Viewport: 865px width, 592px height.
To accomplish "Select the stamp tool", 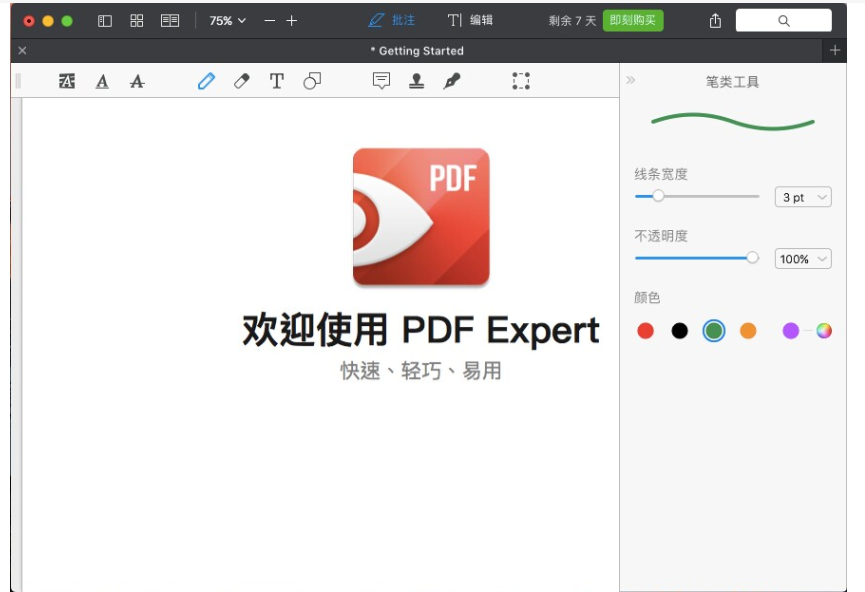I will coord(417,81).
